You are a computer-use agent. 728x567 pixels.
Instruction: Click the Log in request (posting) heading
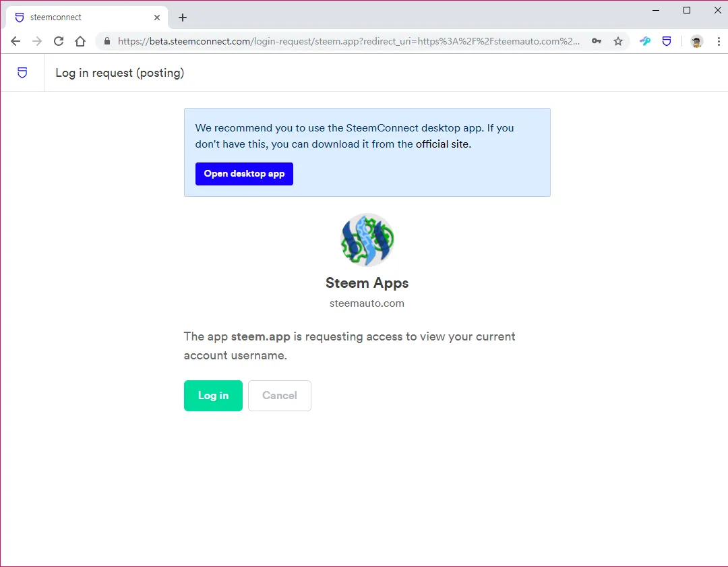(x=120, y=73)
